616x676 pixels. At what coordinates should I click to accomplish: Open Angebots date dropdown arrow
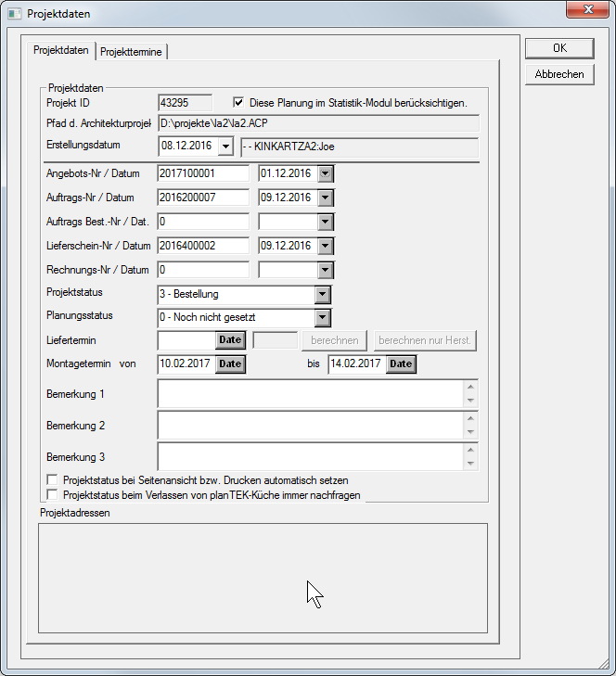point(325,173)
